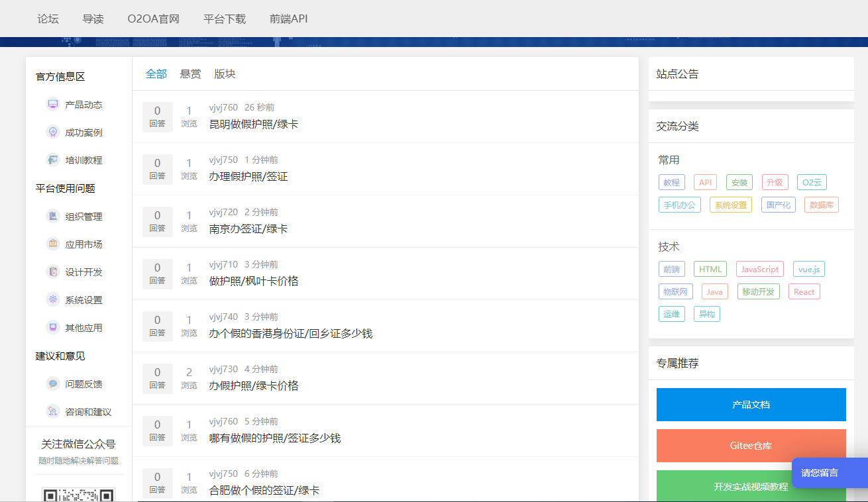Click the 应用市场 sidebar icon
This screenshot has width=868, height=502.
tap(53, 244)
